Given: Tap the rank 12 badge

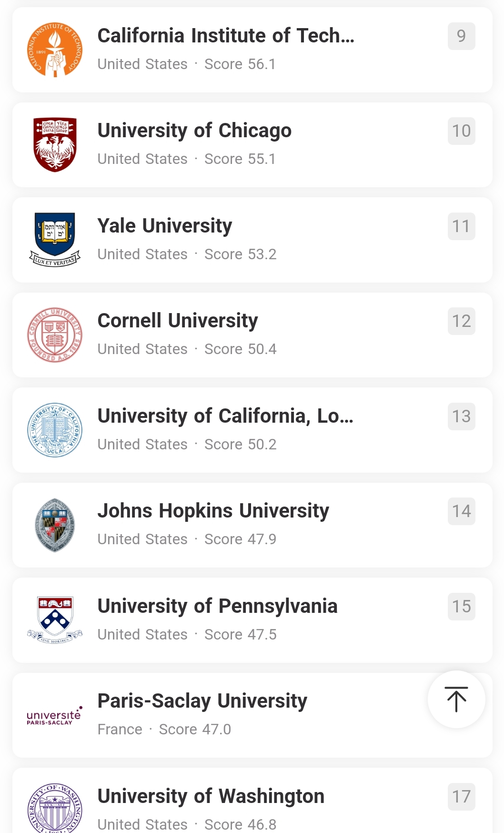Looking at the screenshot, I should coord(461,321).
